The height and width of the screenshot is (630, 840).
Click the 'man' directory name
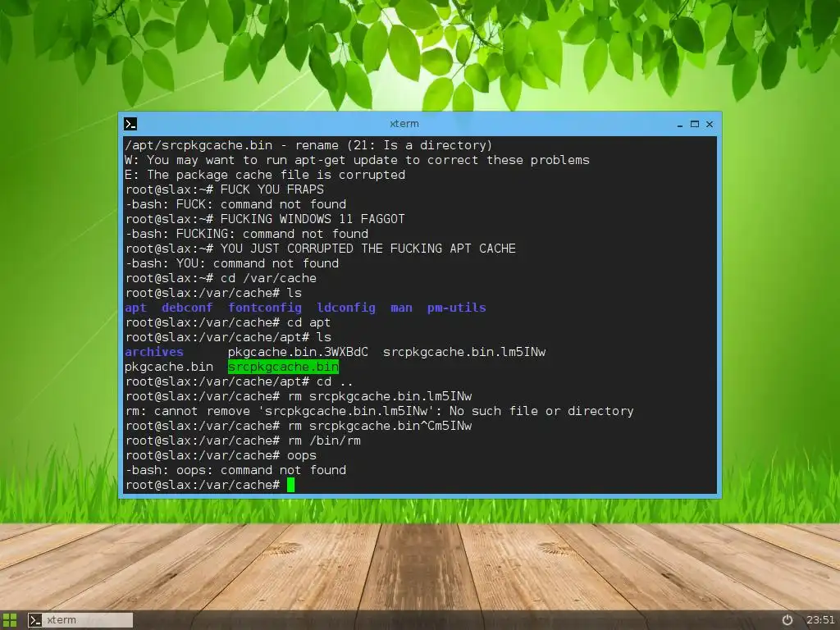[401, 308]
